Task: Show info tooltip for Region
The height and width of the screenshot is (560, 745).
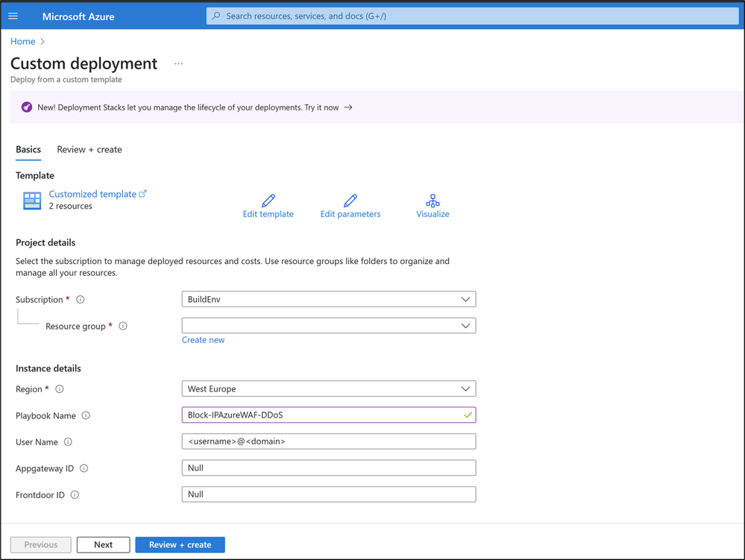Action: click(x=60, y=389)
